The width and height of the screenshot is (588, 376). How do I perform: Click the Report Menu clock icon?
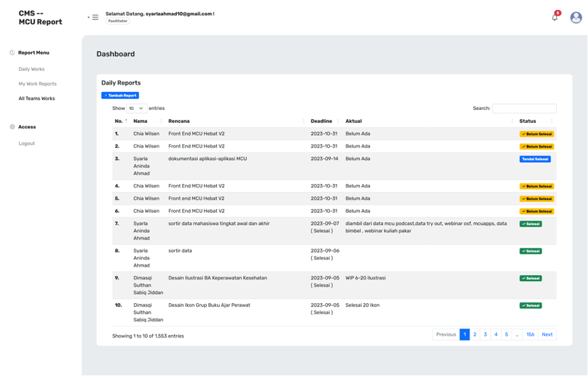tap(12, 53)
